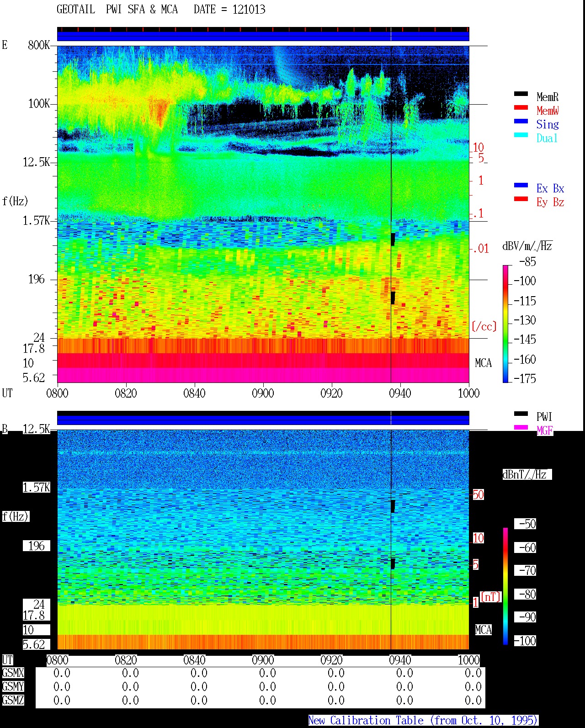
Task: Select the blue swatch beside Sing
Action: coord(521,122)
